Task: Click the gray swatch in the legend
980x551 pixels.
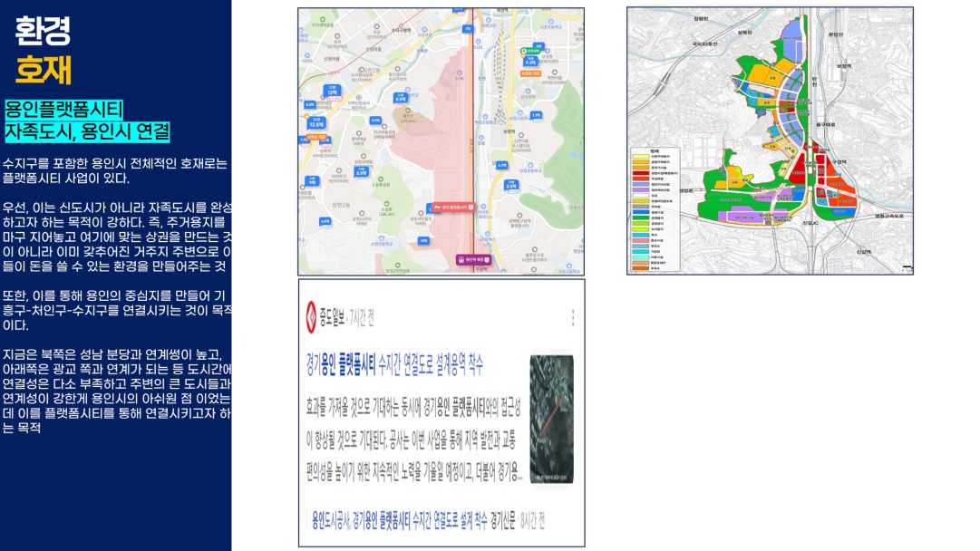Action: 641,206
